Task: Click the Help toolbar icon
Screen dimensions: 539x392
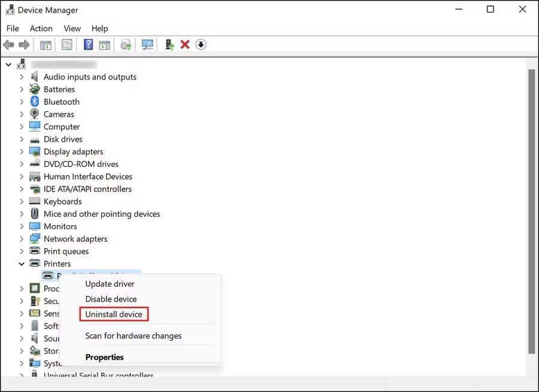Action: pos(87,44)
